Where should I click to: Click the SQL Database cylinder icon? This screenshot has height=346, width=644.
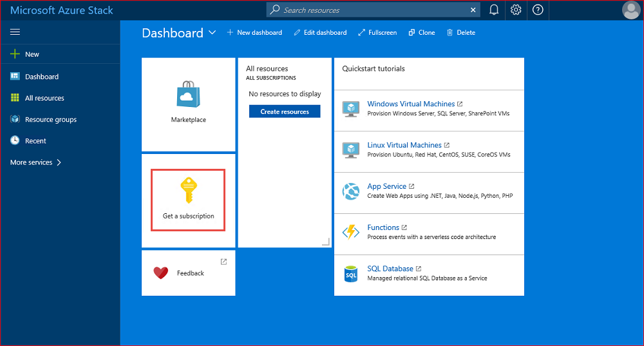pos(351,274)
